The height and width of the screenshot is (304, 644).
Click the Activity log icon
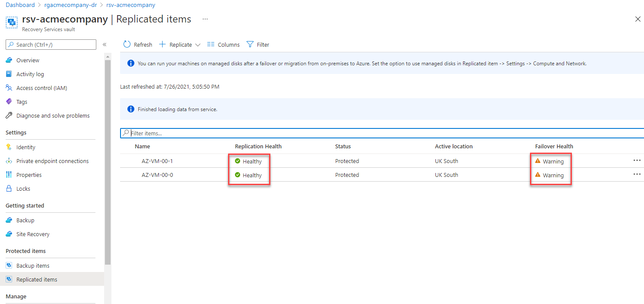tap(9, 74)
